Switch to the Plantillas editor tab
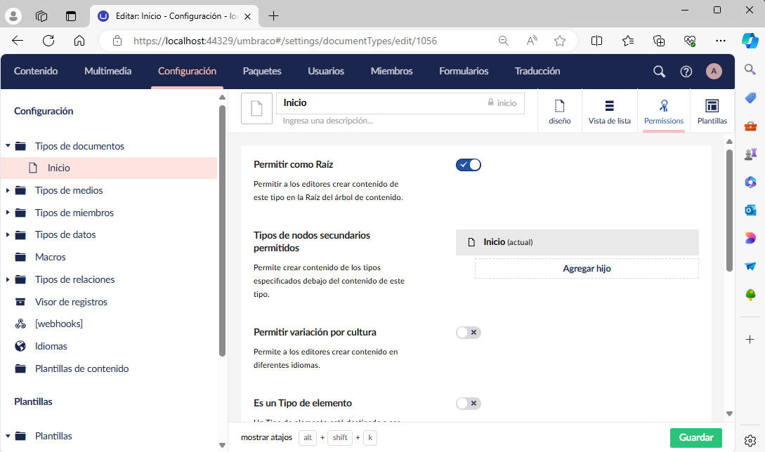The width and height of the screenshot is (765, 452). click(712, 111)
